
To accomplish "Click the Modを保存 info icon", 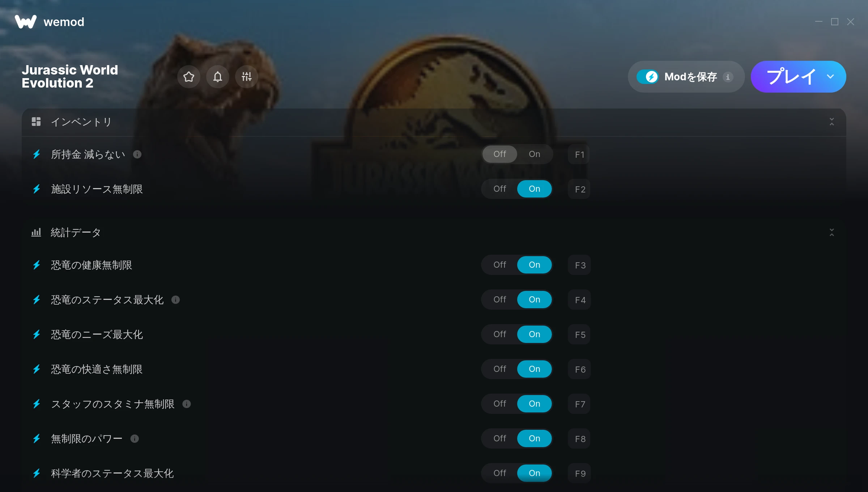I will (728, 77).
